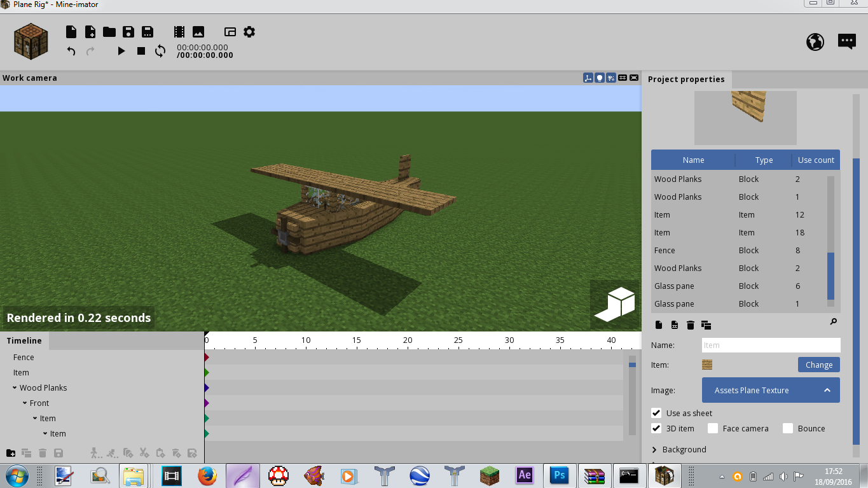
Task: Click the Change item button
Action: click(818, 365)
